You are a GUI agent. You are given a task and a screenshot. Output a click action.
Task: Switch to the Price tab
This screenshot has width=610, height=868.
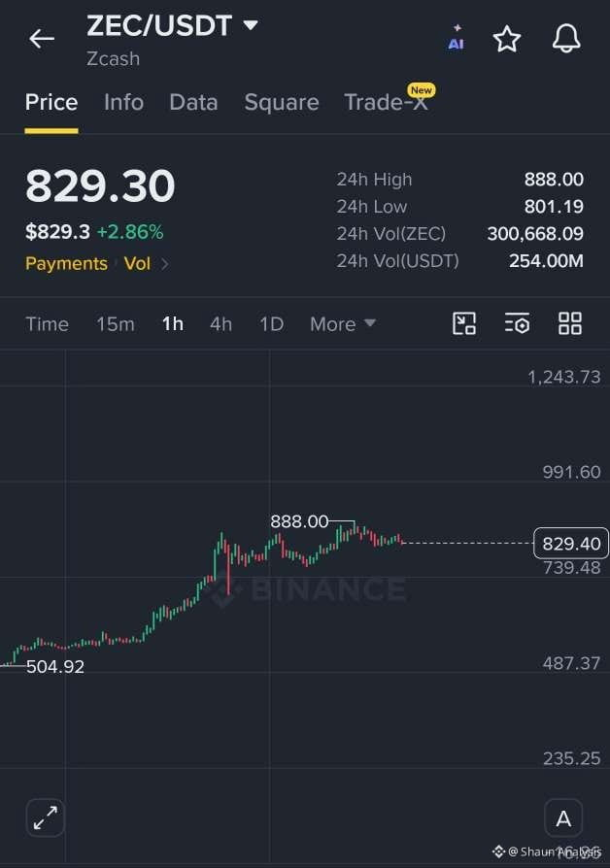pos(51,102)
